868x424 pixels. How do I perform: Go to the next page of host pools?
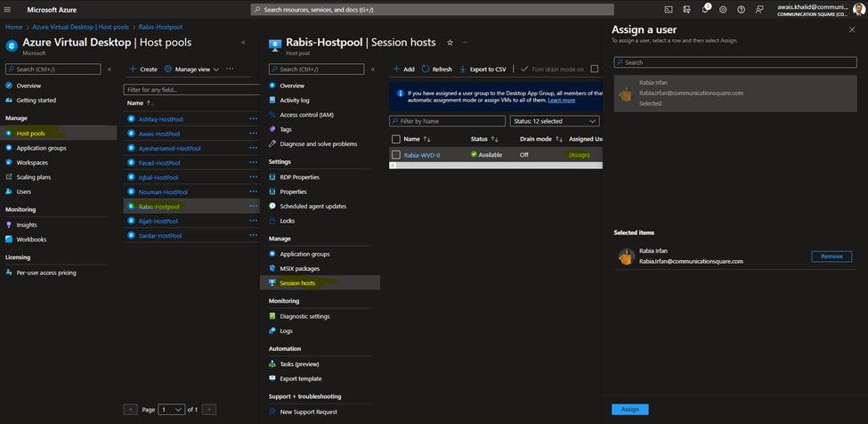(x=208, y=410)
